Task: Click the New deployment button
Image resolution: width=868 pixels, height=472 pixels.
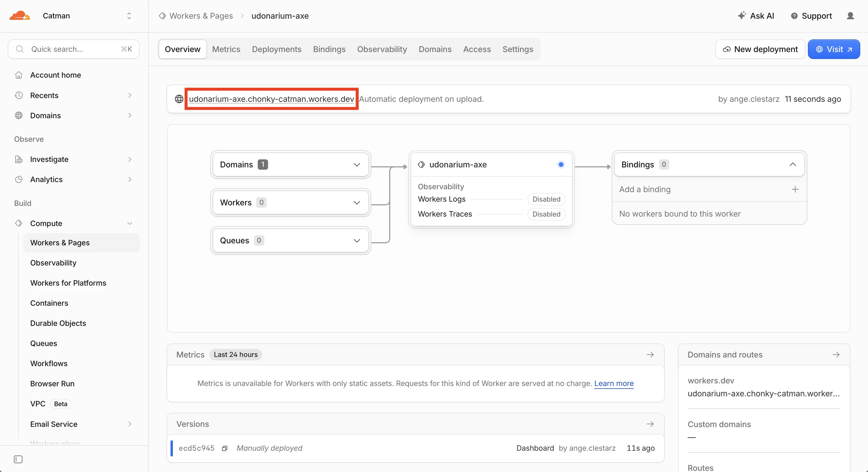Action: coord(760,49)
